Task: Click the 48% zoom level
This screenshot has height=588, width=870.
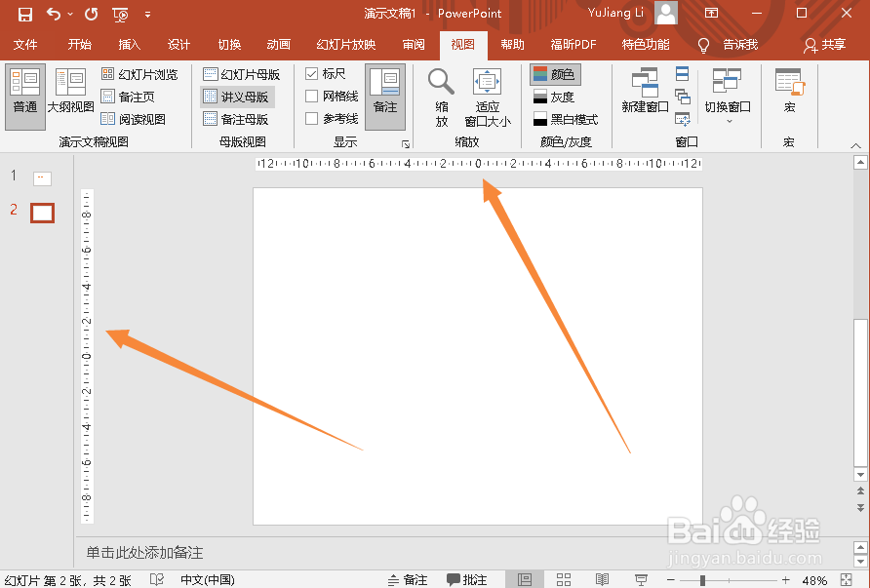Action: click(814, 580)
